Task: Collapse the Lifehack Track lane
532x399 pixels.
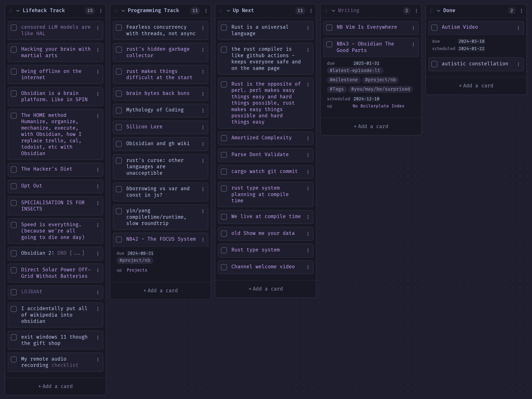Action: 18,11
